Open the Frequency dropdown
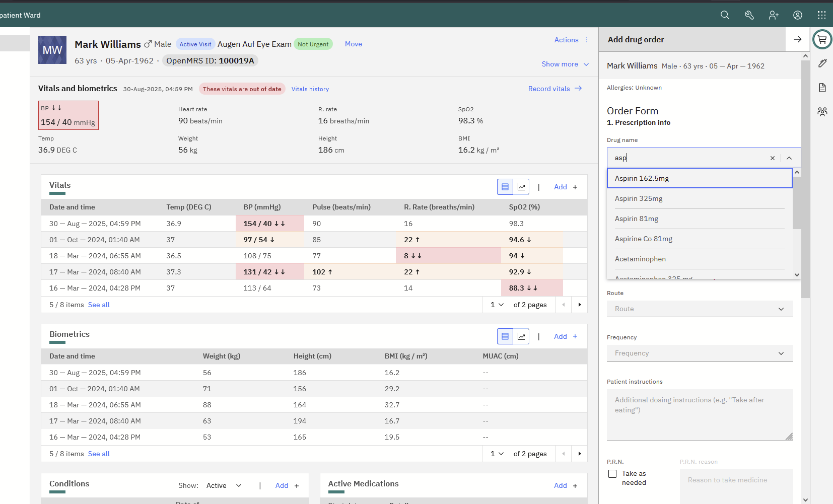The width and height of the screenshot is (833, 504). point(700,353)
